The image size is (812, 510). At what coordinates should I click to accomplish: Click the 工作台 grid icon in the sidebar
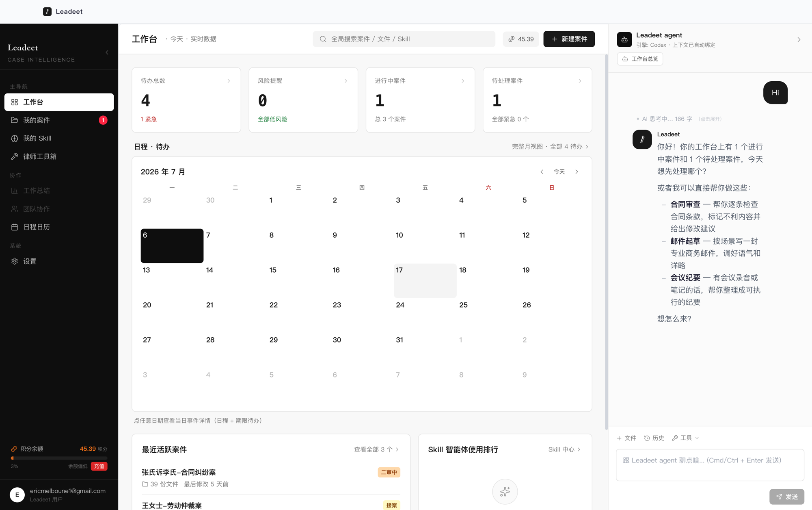coord(15,102)
